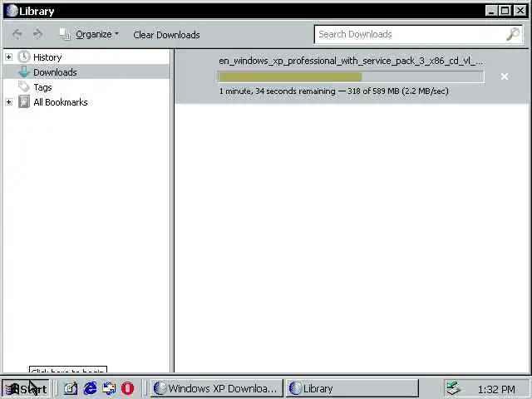
Task: Launch Internet Explorer from quick launch
Action: [90, 388]
